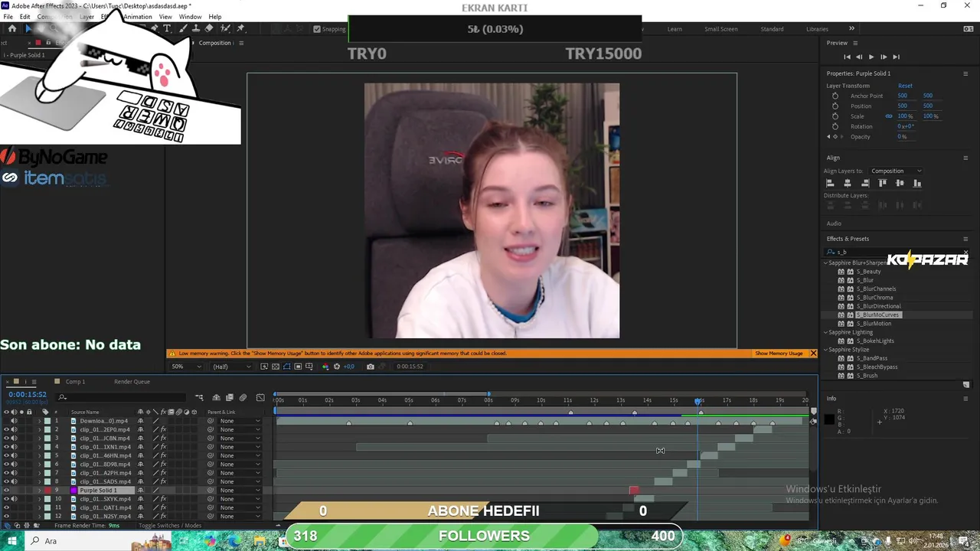
Task: Click scale constrain proportions link
Action: [x=889, y=116]
